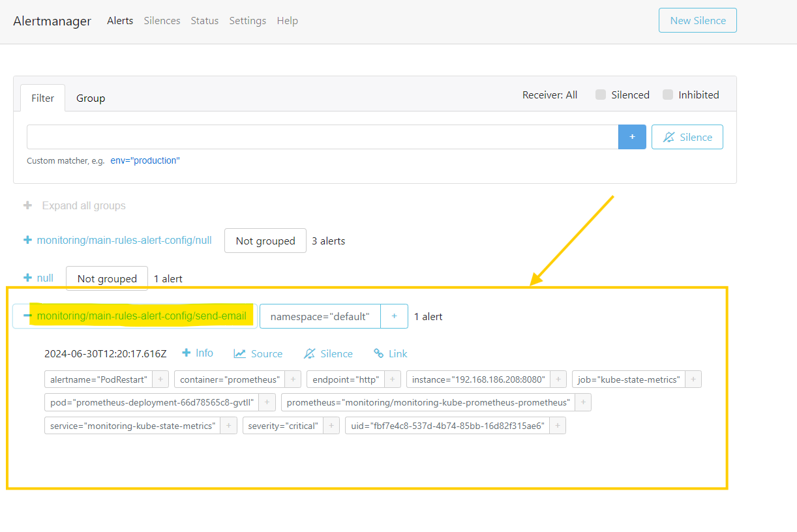
Task: Click the uid="fbf7e4c8-537d-4b74-85bb-16d82f315ae6" label
Action: (x=447, y=426)
